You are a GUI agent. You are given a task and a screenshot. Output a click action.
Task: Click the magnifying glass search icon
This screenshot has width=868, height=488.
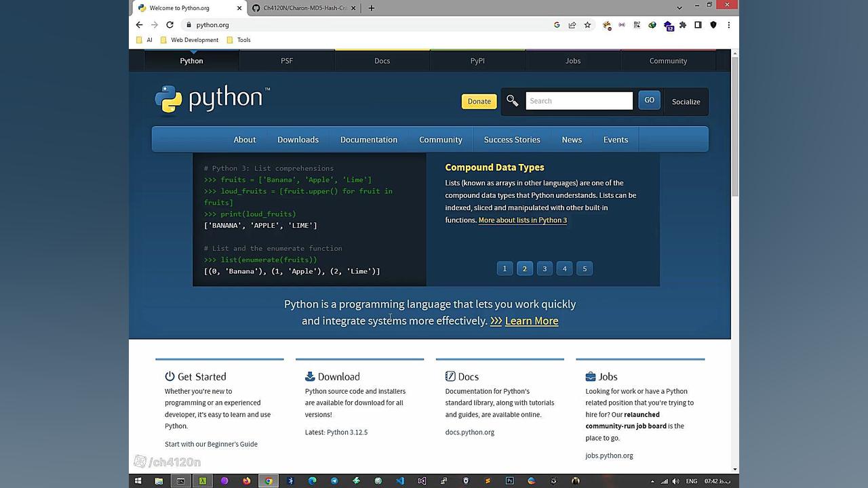point(513,101)
